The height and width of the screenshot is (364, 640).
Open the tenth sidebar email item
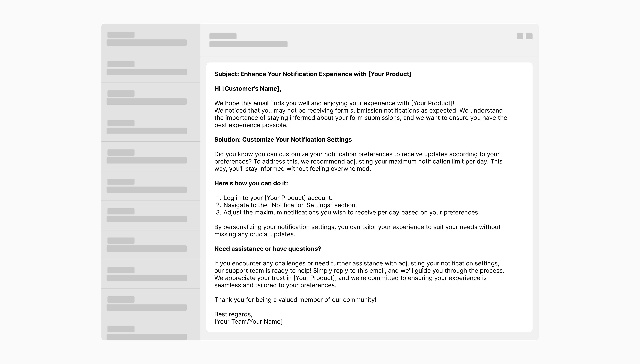coord(151,304)
